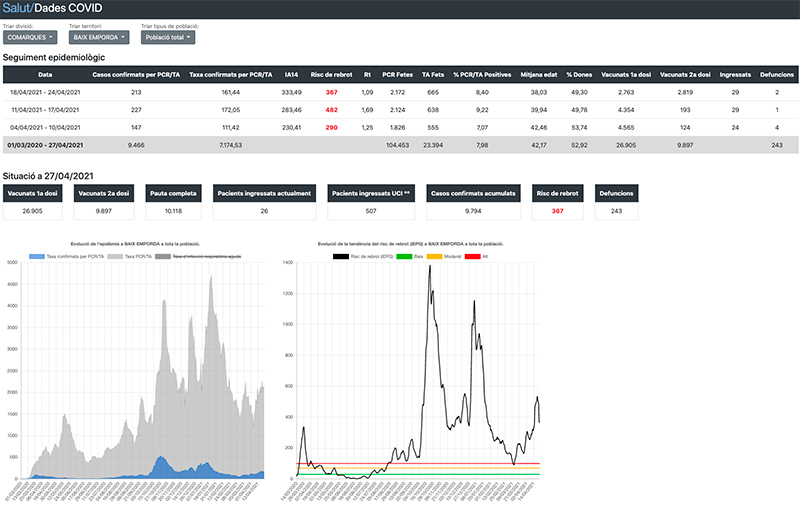Toggle blue Taxa confirmats per PCR/TA legend
This screenshot has width=800, height=506.
[66, 257]
